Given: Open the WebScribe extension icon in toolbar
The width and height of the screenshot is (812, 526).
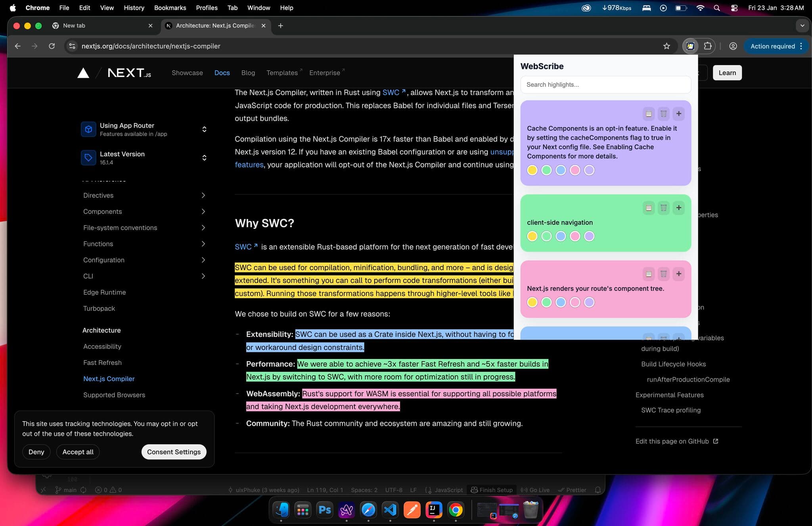Looking at the screenshot, I should (690, 46).
